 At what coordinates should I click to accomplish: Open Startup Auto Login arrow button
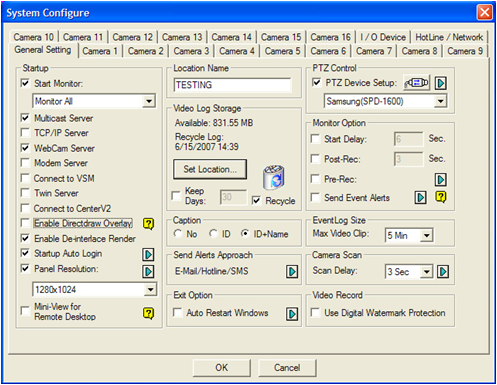point(148,255)
